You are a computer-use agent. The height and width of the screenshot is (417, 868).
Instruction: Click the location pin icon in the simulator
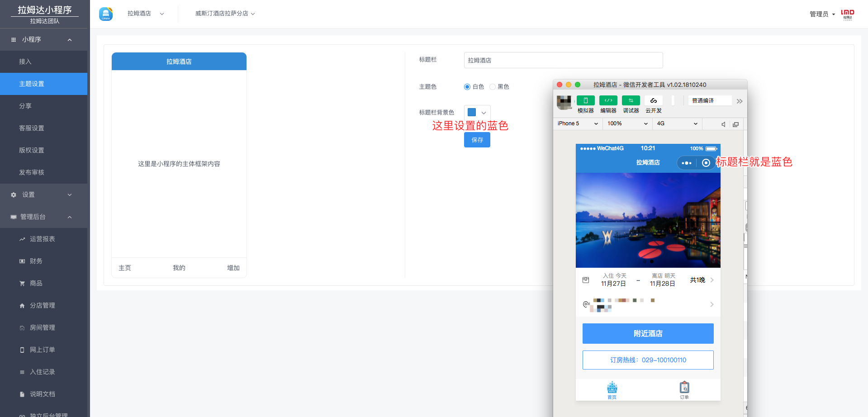click(586, 304)
